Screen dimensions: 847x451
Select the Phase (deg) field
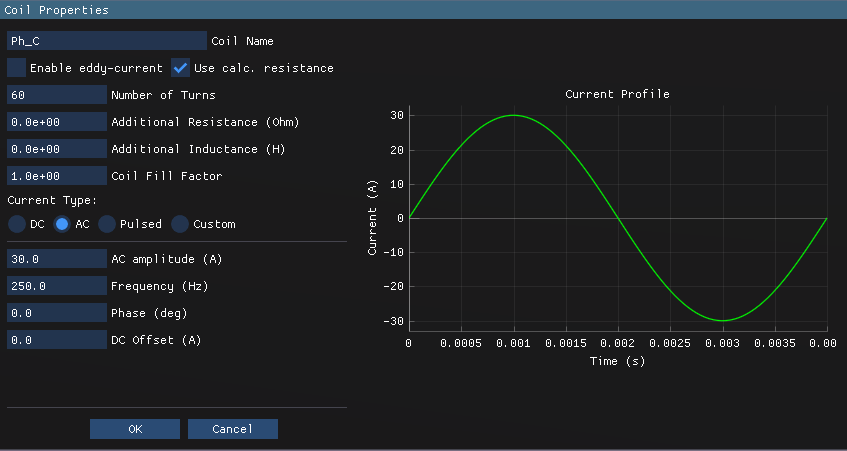tap(56, 313)
